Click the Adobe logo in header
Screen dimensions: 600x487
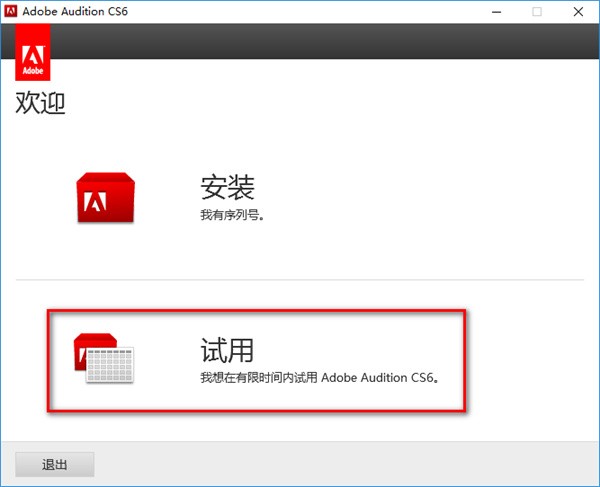(x=33, y=52)
